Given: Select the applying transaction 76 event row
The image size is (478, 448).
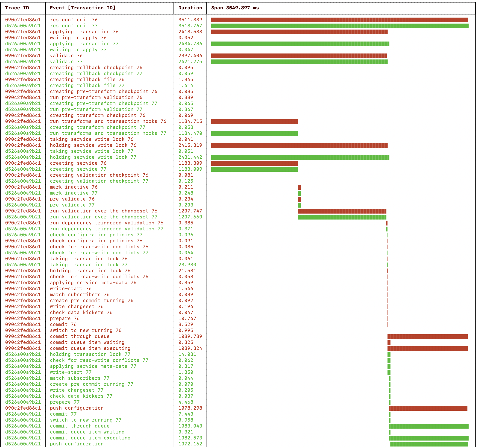Looking at the screenshot, I should 84,32.
